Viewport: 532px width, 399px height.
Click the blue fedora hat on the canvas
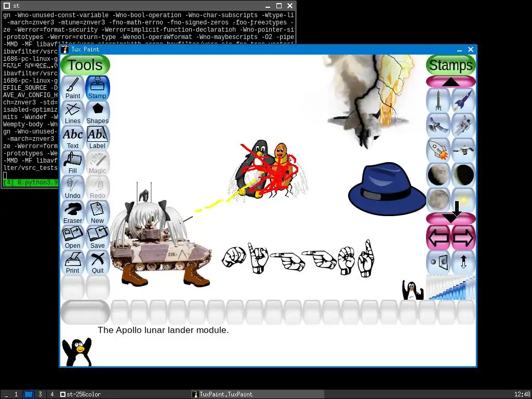coord(387,188)
